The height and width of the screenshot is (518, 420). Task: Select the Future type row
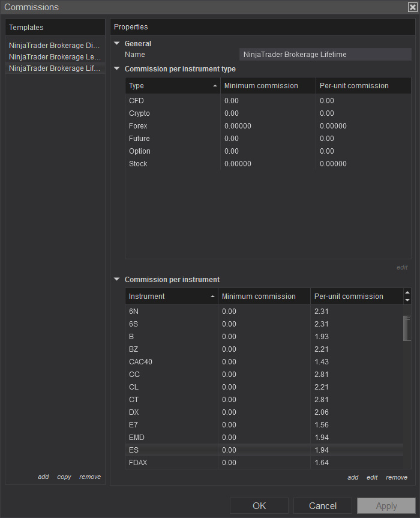click(x=268, y=139)
